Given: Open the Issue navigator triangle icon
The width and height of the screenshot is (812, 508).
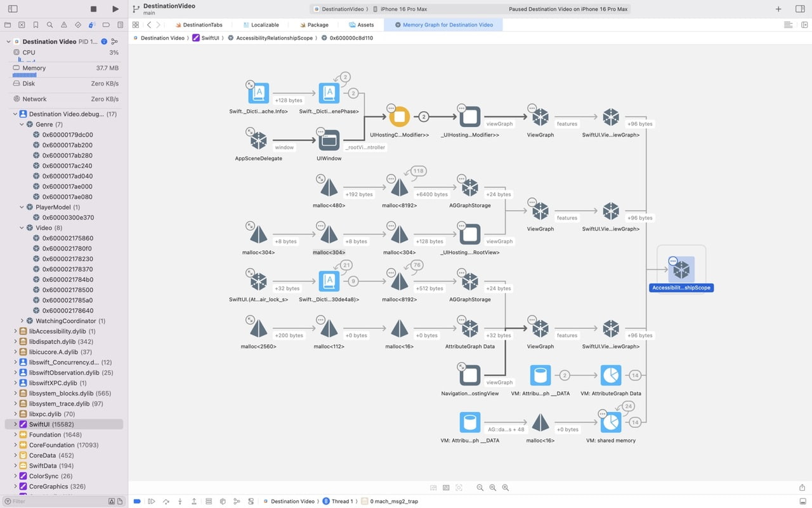Looking at the screenshot, I should point(64,25).
